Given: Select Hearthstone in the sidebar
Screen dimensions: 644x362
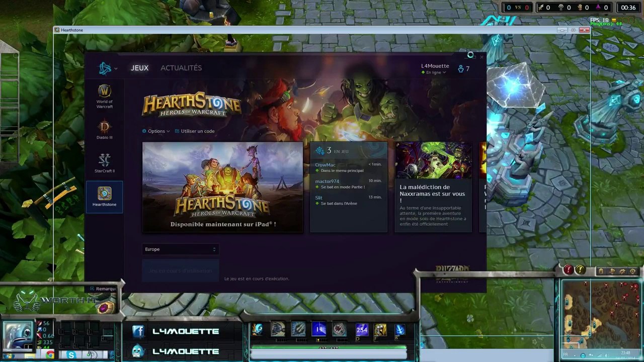Looking at the screenshot, I should pos(105,197).
